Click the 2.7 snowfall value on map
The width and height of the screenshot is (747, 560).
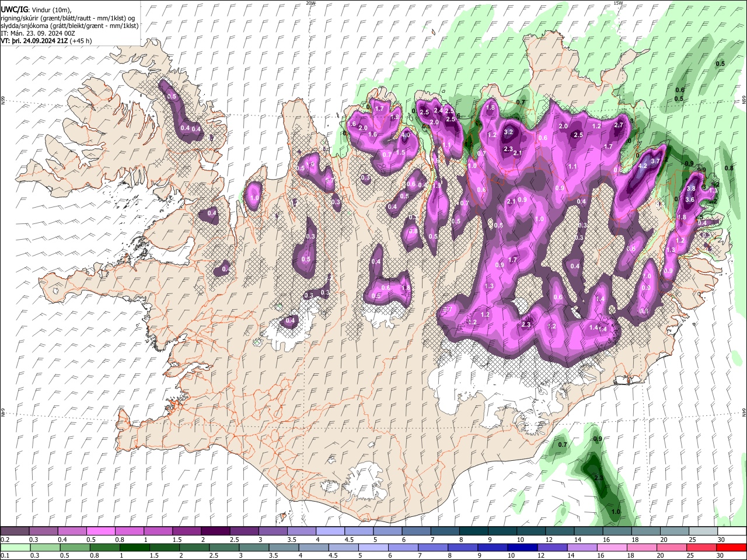coord(619,125)
